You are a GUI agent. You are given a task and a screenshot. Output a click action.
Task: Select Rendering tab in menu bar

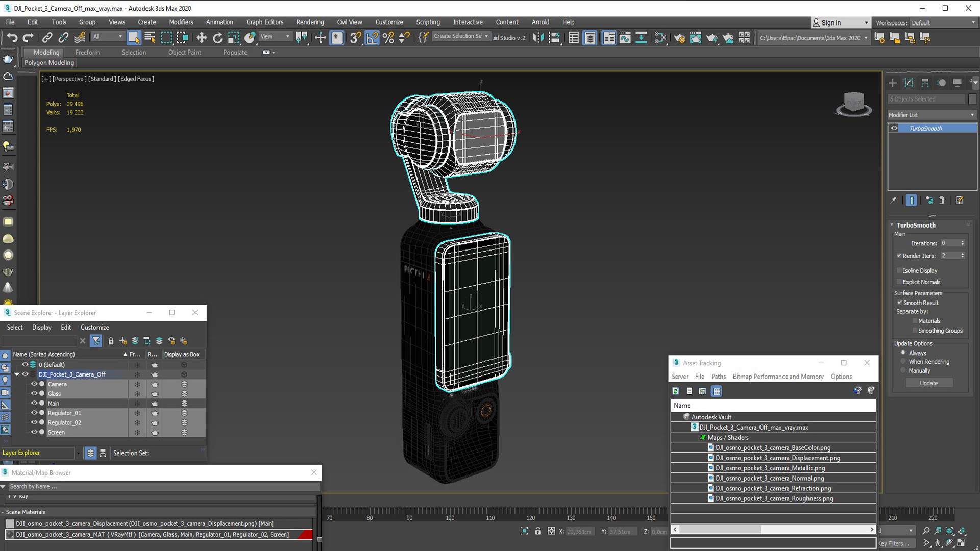pyautogui.click(x=309, y=22)
